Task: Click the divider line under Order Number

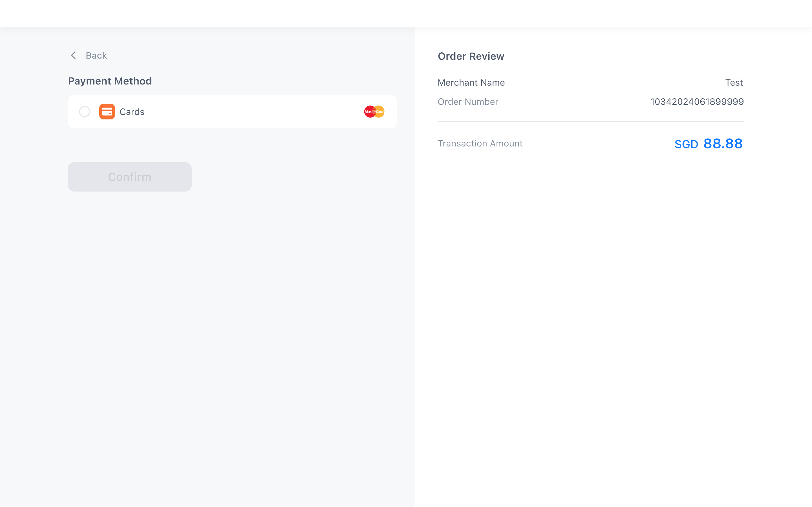Action: coord(591,122)
